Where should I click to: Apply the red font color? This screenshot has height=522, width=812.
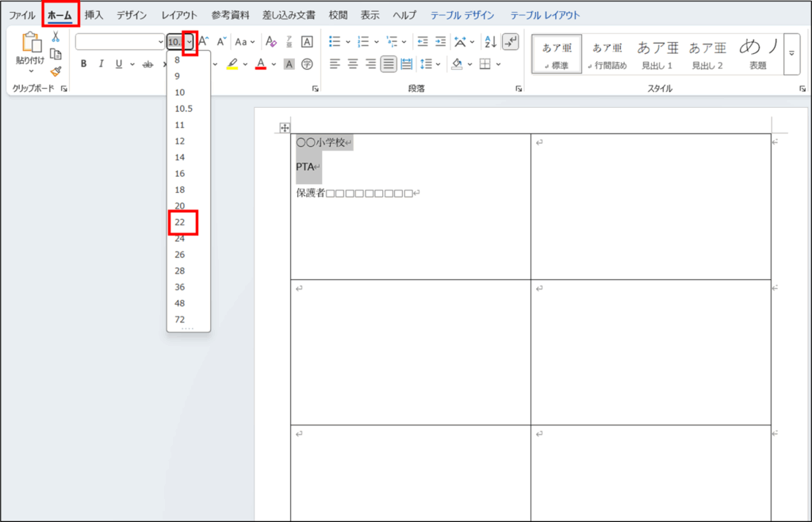pos(260,64)
